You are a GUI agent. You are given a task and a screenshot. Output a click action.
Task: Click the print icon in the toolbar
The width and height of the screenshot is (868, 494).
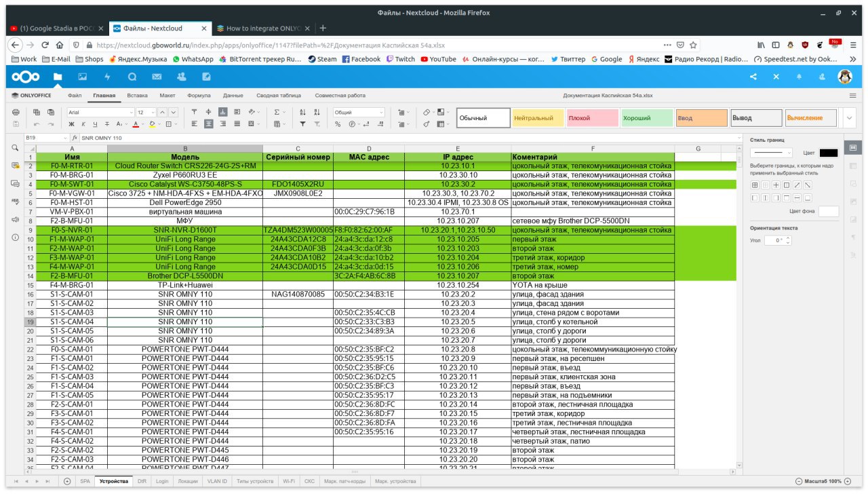coord(16,112)
